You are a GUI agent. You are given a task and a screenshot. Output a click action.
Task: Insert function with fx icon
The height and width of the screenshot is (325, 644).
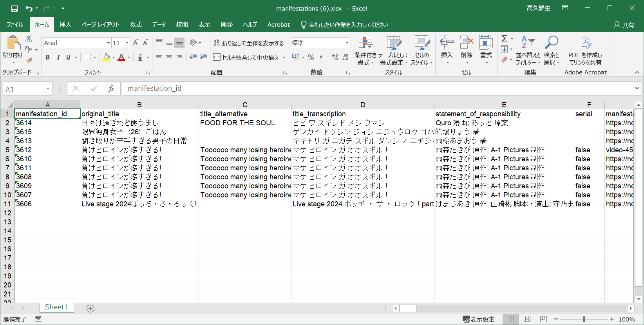111,88
